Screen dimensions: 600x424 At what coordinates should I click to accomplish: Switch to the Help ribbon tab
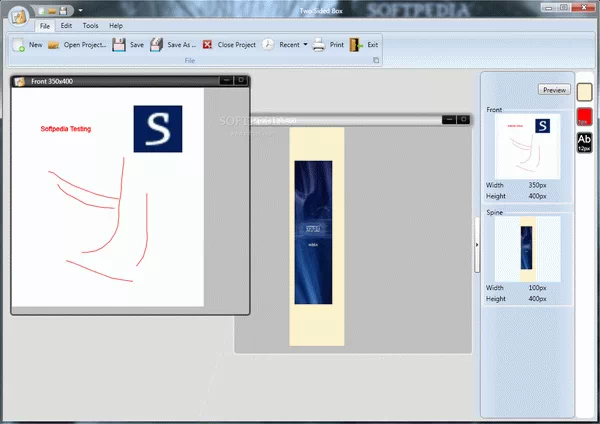coord(116,26)
